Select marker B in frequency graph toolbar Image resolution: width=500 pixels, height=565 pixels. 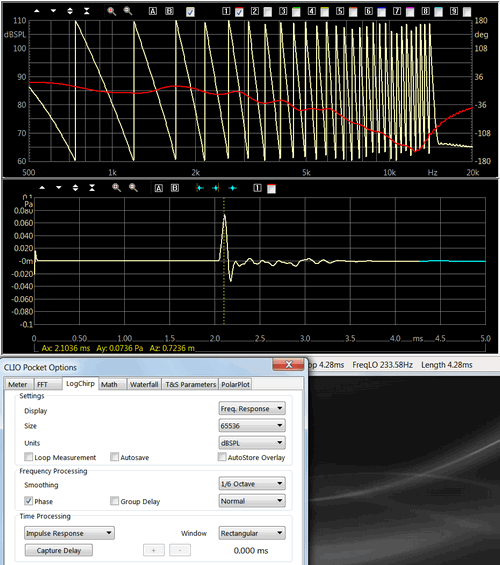click(x=169, y=11)
